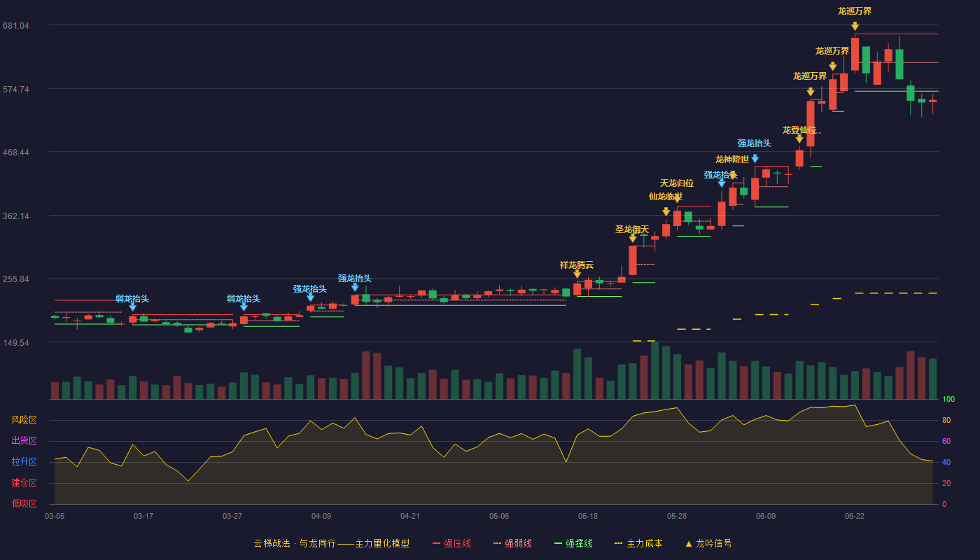The image size is (980, 560).
Task: Click the 06-09 date label
Action: click(x=766, y=516)
